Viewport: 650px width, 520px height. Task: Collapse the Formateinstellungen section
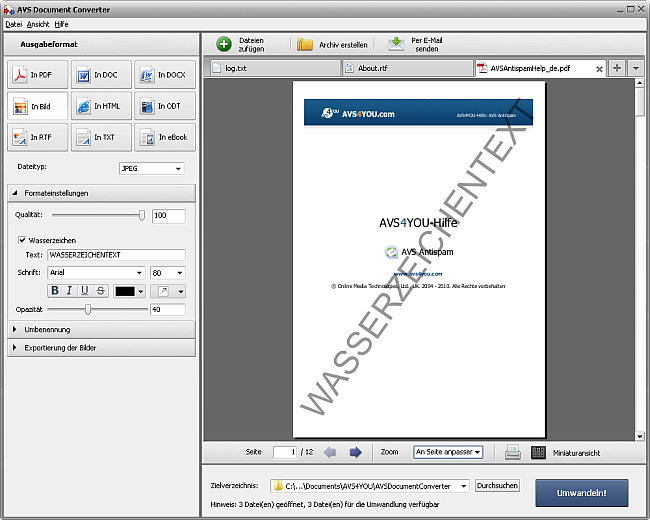tap(101, 193)
